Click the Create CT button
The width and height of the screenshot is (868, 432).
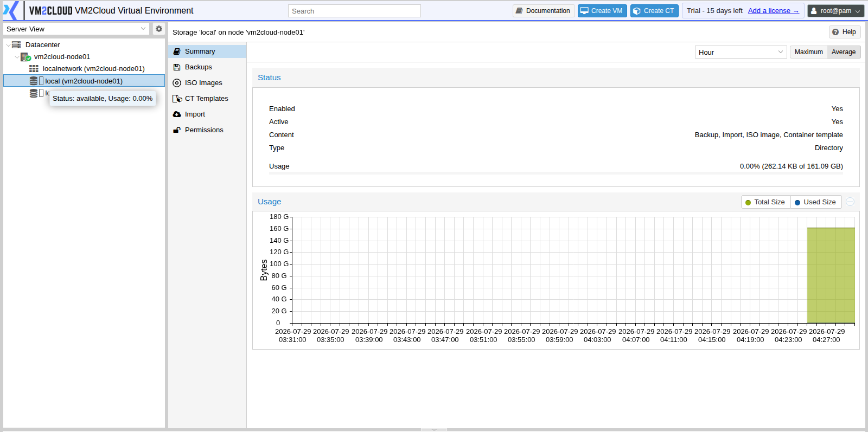(654, 11)
